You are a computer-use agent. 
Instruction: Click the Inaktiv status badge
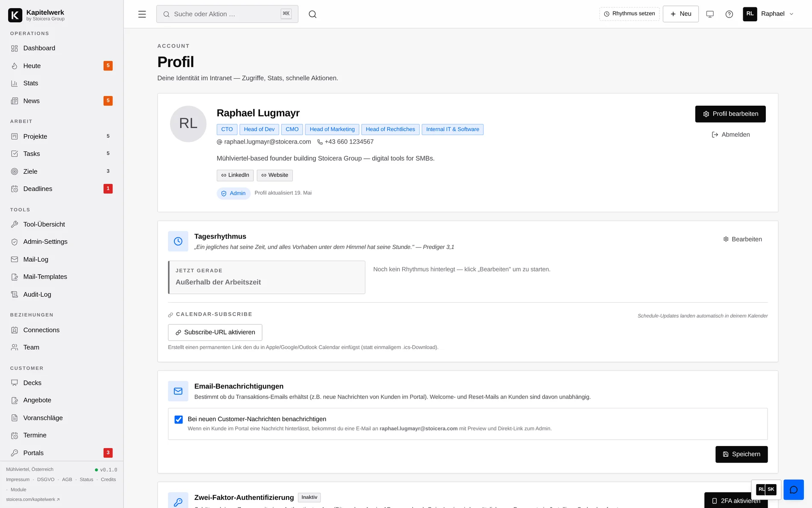pyautogui.click(x=309, y=497)
